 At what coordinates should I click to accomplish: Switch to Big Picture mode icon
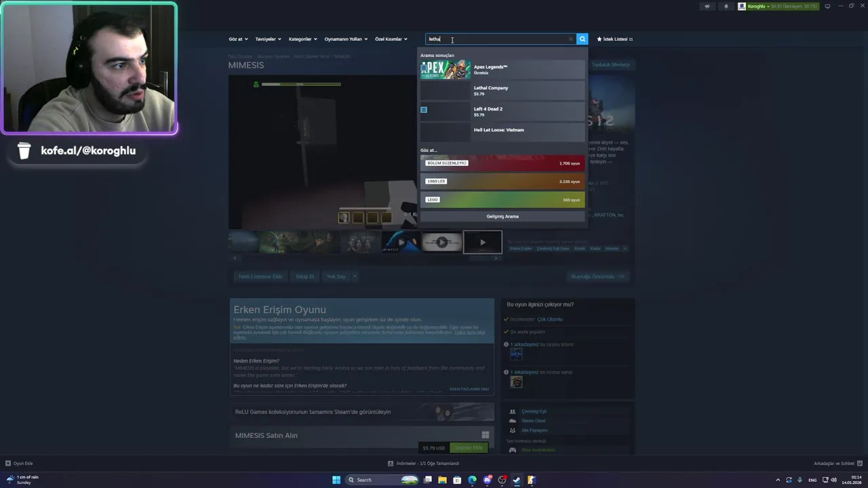click(x=827, y=6)
